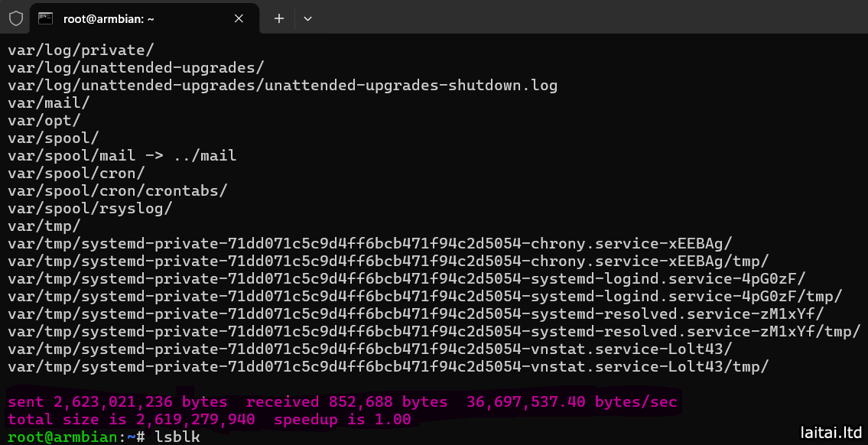Image resolution: width=868 pixels, height=445 pixels.
Task: Open a new tab with the plus button
Action: 279,18
